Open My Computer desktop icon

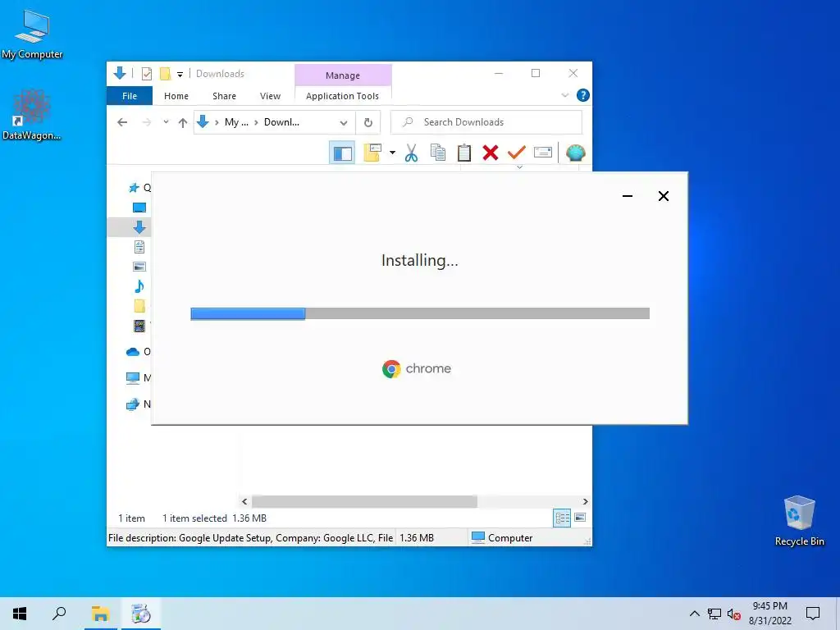(32, 34)
